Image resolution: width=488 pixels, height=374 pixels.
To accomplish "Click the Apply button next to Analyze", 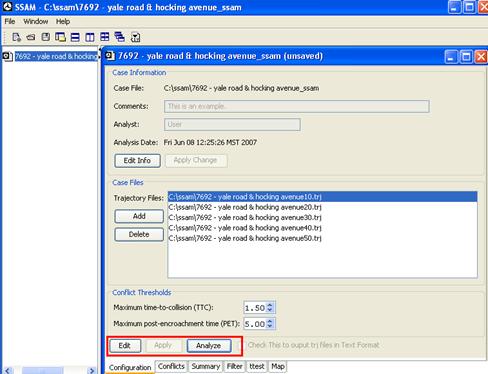I will coord(163,345).
